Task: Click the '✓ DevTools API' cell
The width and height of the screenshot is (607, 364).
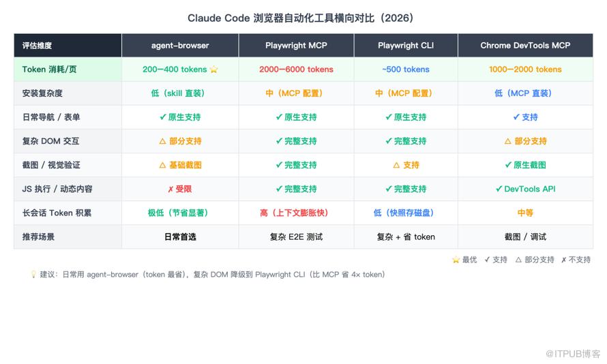Action: [525, 189]
